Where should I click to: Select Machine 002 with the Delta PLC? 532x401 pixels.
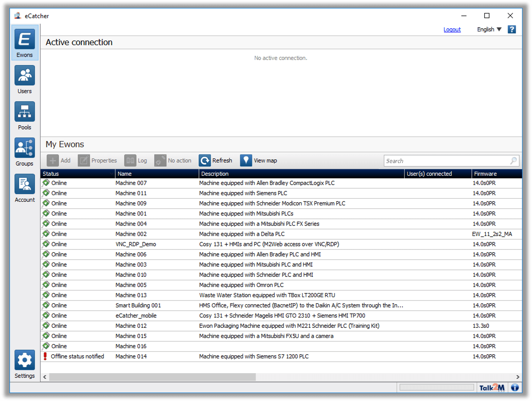click(x=131, y=234)
